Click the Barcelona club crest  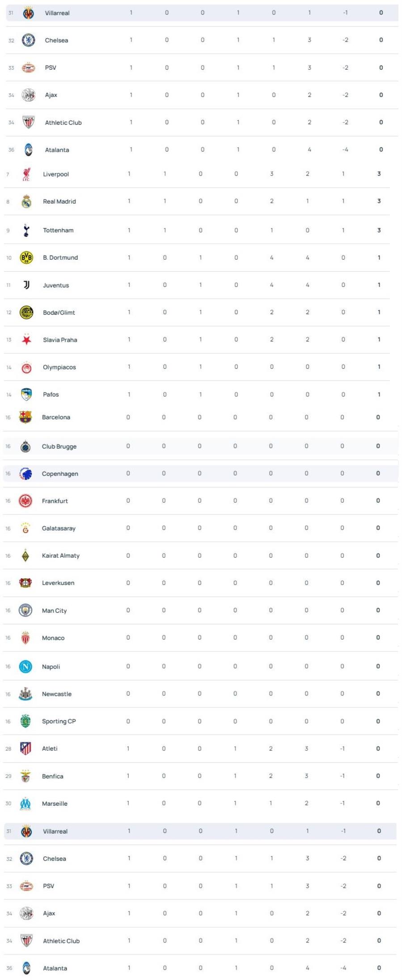25,417
